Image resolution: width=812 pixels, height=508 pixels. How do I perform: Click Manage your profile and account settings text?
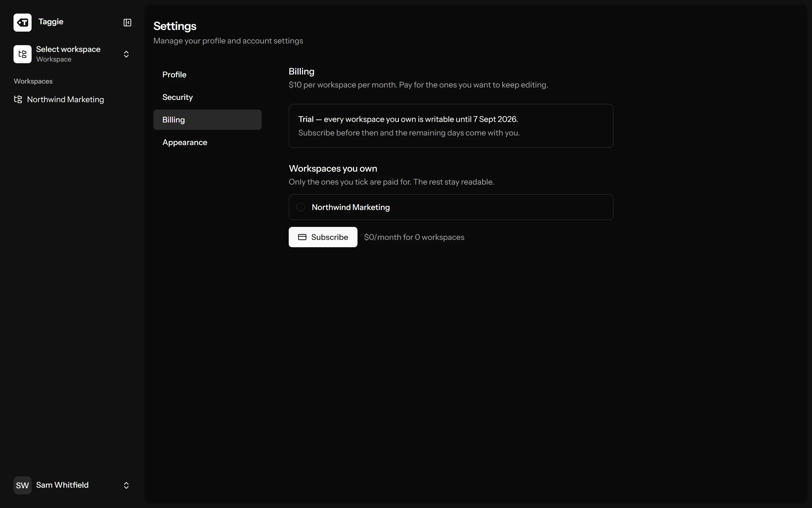tap(228, 41)
